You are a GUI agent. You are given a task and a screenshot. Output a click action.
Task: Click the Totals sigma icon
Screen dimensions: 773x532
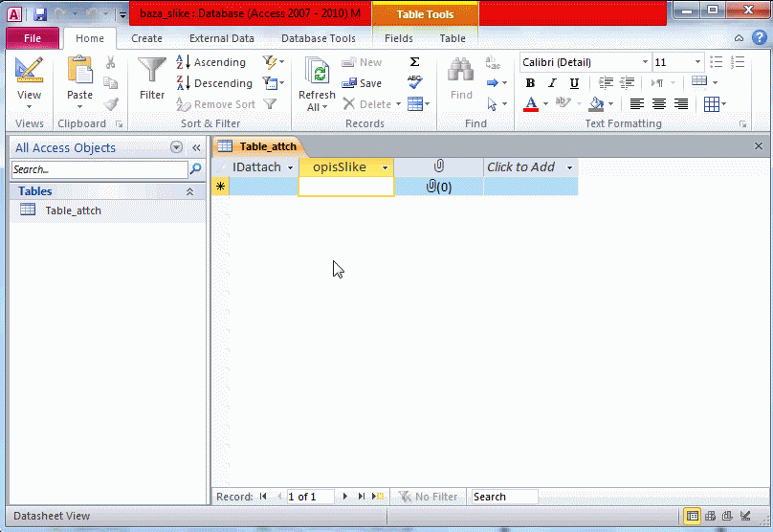pyautogui.click(x=414, y=62)
